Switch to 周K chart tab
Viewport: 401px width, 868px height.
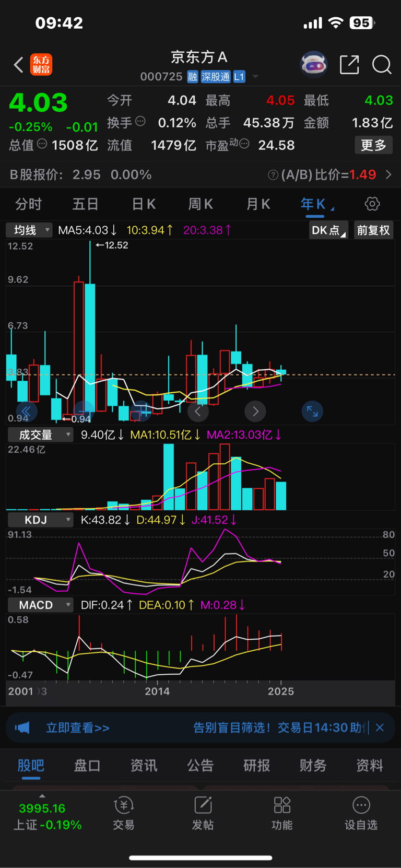pyautogui.click(x=200, y=204)
